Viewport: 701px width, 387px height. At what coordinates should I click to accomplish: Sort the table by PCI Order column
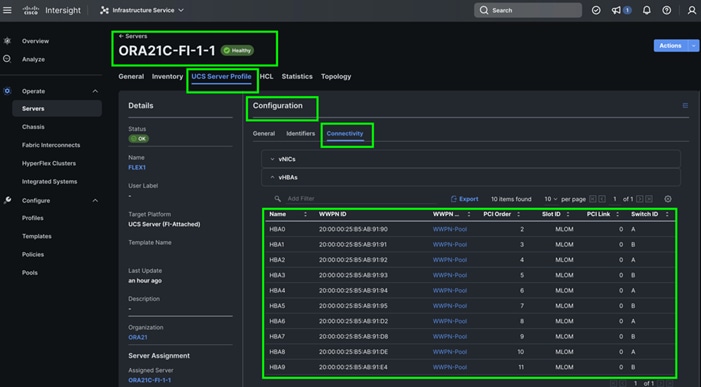point(519,215)
